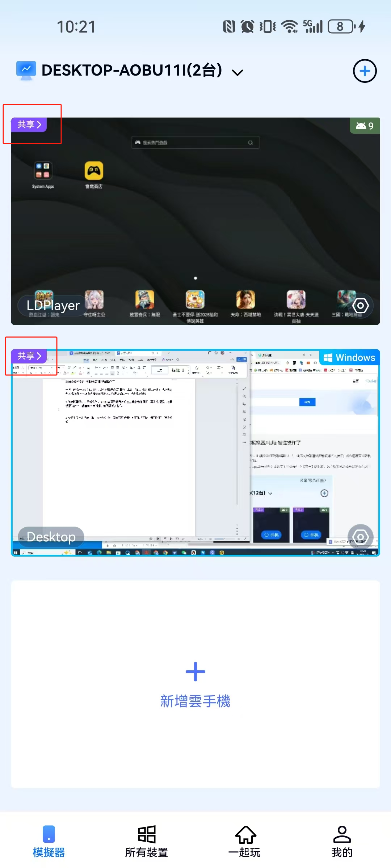Tap the 新增雲手機 text link
The height and width of the screenshot is (868, 391).
click(x=195, y=701)
